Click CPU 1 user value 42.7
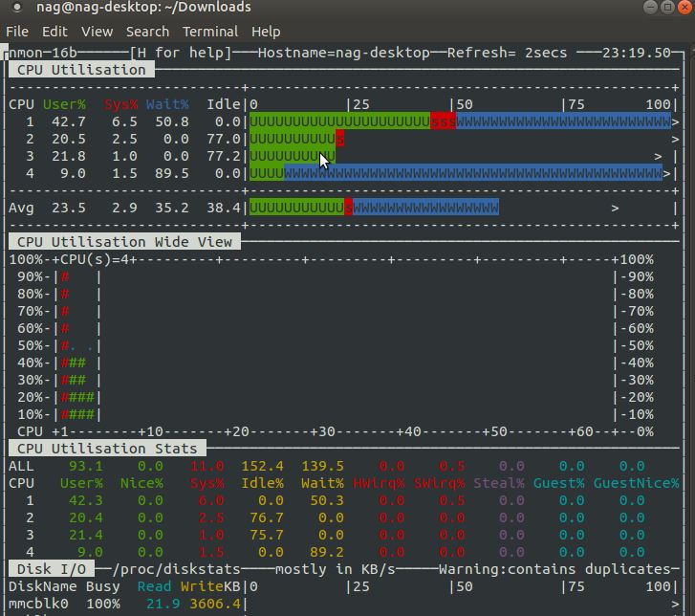 click(x=69, y=121)
